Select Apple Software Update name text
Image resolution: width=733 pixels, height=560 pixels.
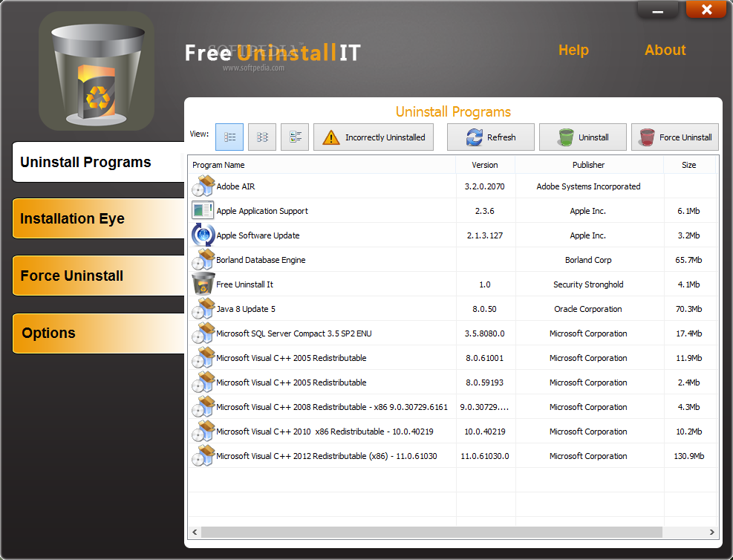258,235
